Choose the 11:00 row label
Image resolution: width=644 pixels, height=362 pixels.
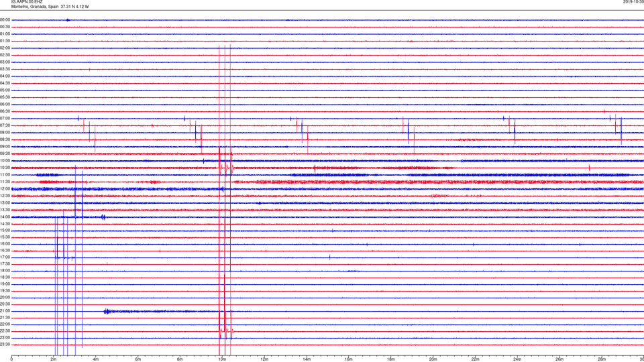point(5,175)
